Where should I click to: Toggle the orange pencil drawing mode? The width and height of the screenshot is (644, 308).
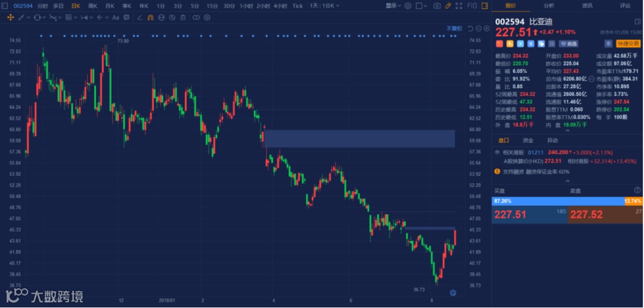448,6
